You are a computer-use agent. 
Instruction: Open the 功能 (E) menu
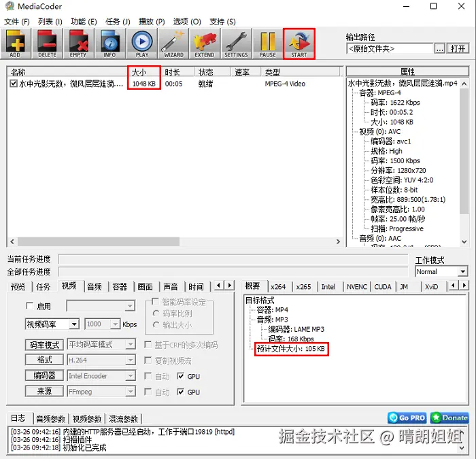click(x=84, y=22)
